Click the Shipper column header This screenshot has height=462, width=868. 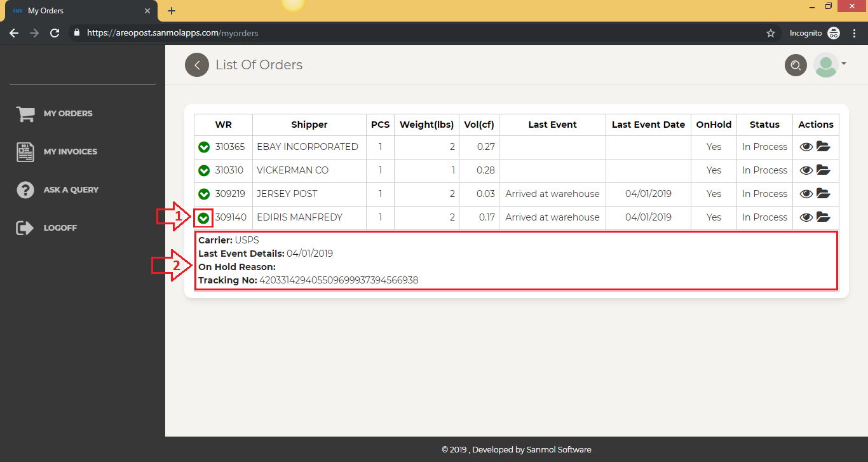tap(309, 125)
